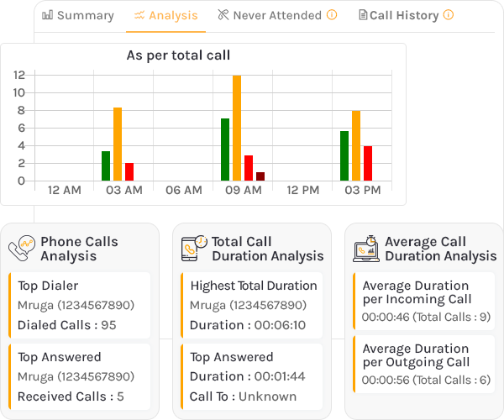The height and width of the screenshot is (420, 504).
Task: Select the Top Answered received calls card
Action: pos(80,375)
